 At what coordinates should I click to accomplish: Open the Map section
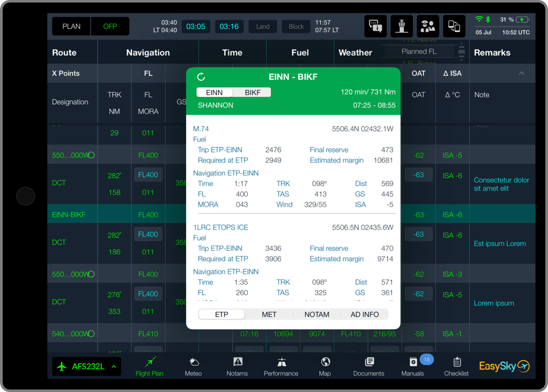325,366
